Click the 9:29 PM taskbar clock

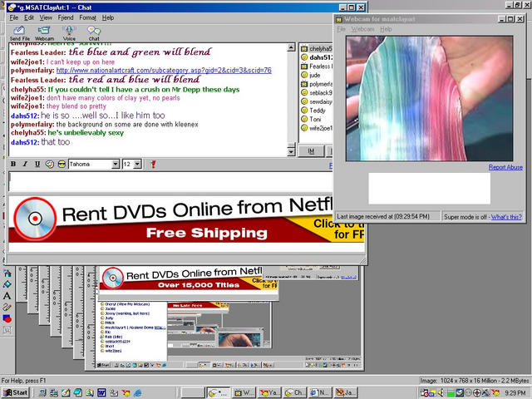pos(515,392)
